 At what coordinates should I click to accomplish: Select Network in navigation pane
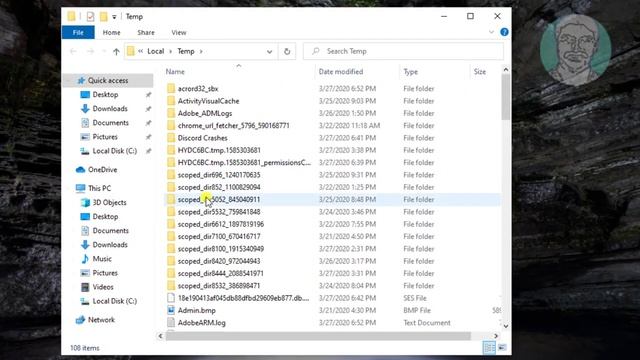pyautogui.click(x=101, y=320)
